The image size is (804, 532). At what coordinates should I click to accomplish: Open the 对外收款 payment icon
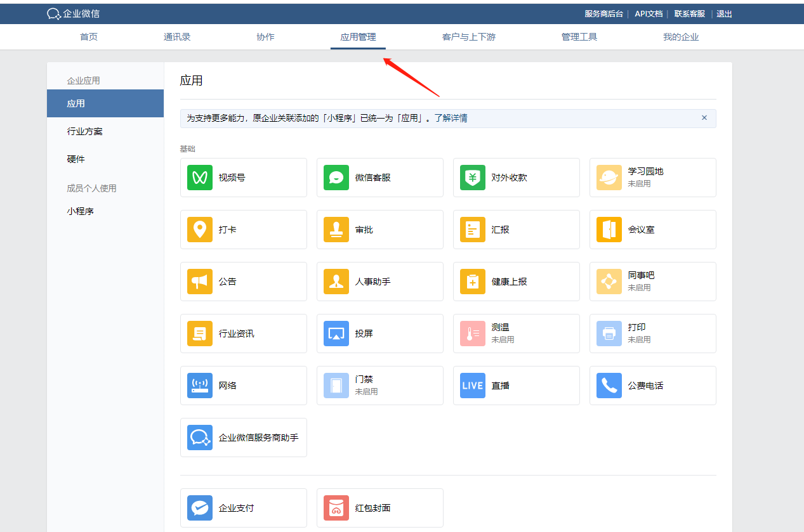click(x=473, y=178)
